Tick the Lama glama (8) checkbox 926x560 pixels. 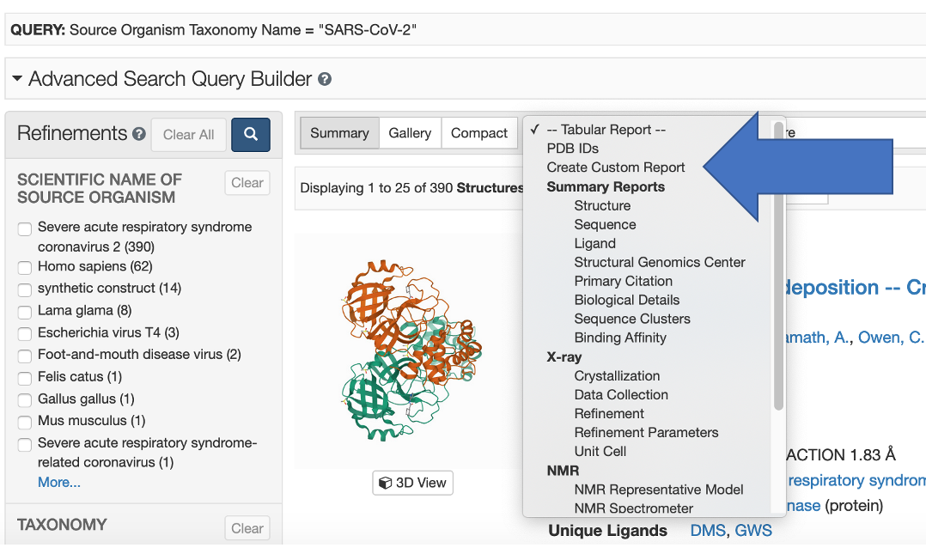point(25,311)
